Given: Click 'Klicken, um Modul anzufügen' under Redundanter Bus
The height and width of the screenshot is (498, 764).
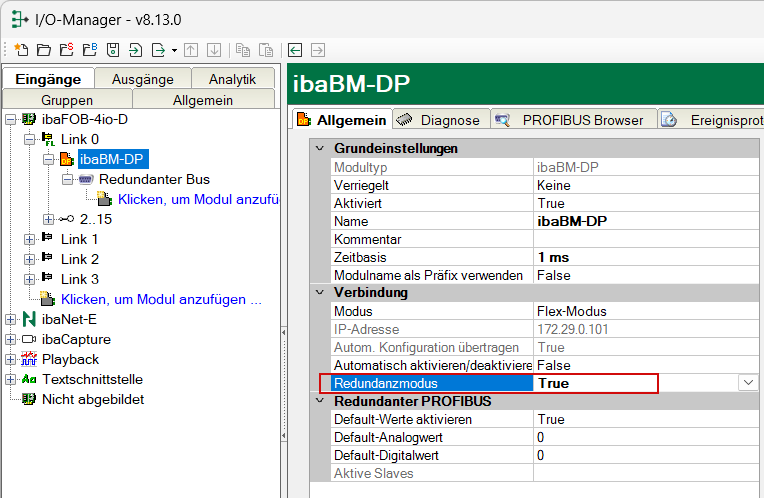Looking at the screenshot, I should click(198, 199).
